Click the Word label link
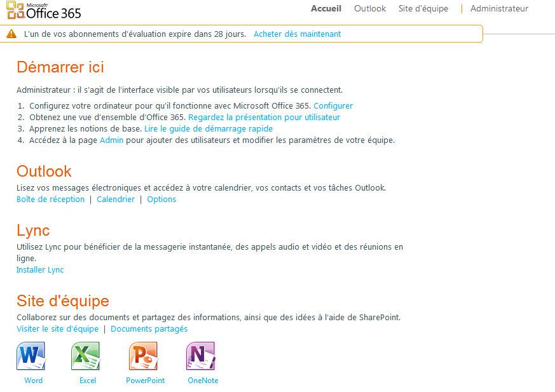Image resolution: width=555 pixels, height=392 pixels. (x=33, y=381)
